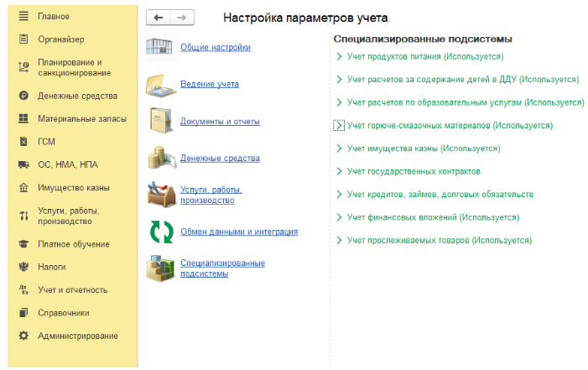Expand the Учет имущества казны chevron
The image size is (588, 370).
(x=339, y=149)
